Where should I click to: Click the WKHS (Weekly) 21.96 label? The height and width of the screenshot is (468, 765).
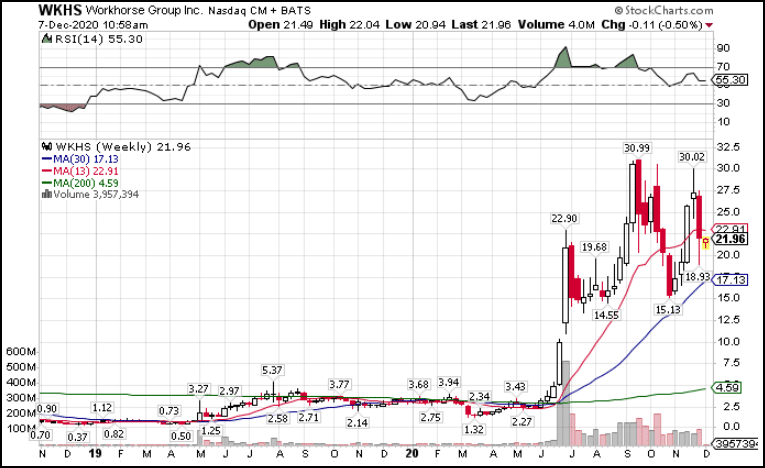[123, 147]
